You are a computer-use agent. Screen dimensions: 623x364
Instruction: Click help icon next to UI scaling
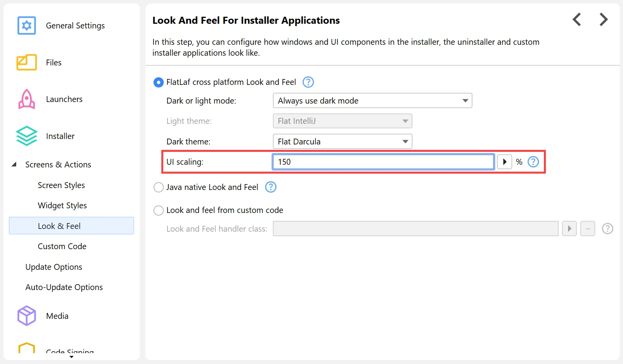coord(533,162)
